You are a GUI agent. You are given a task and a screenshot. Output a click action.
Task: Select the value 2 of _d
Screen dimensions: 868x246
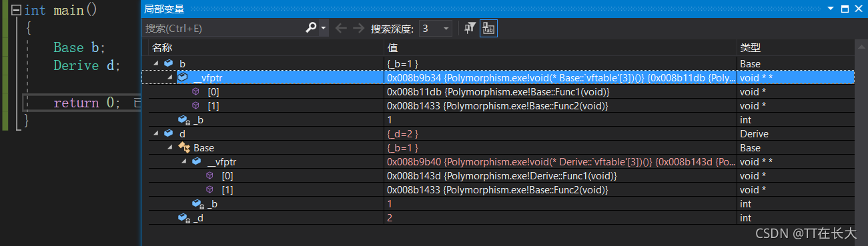pos(390,217)
